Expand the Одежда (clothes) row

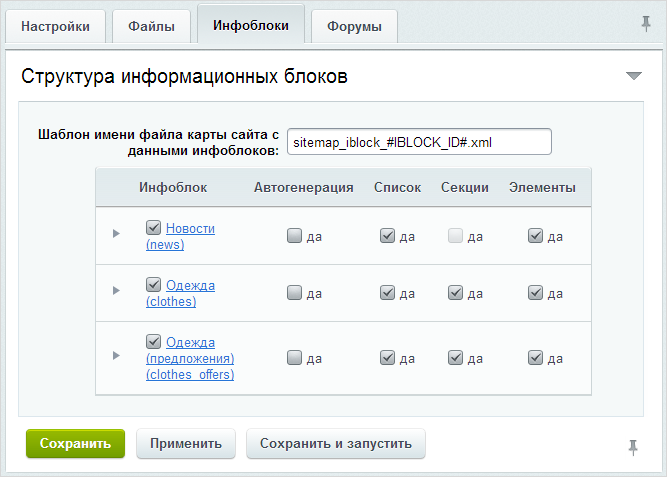116,290
